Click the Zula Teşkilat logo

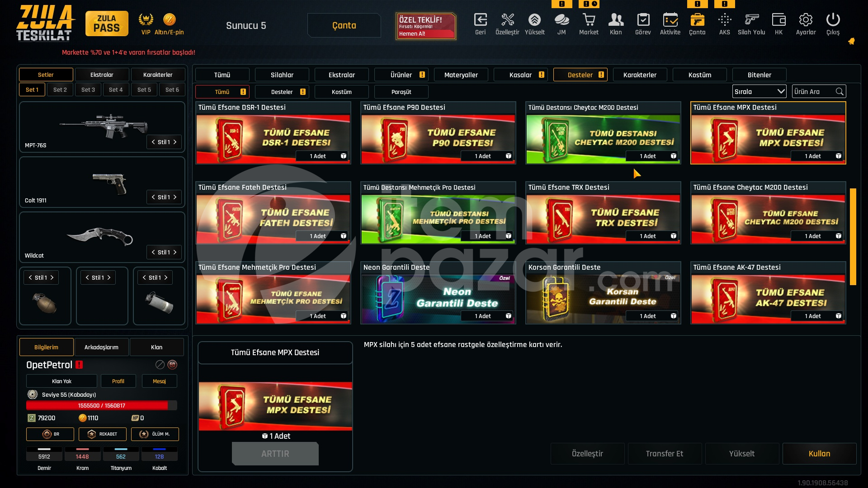click(x=45, y=23)
